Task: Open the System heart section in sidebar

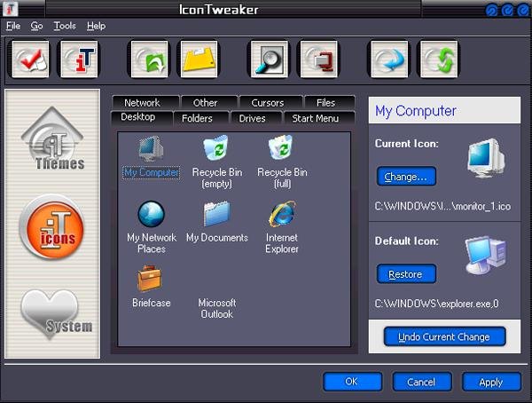Action: 53,314
